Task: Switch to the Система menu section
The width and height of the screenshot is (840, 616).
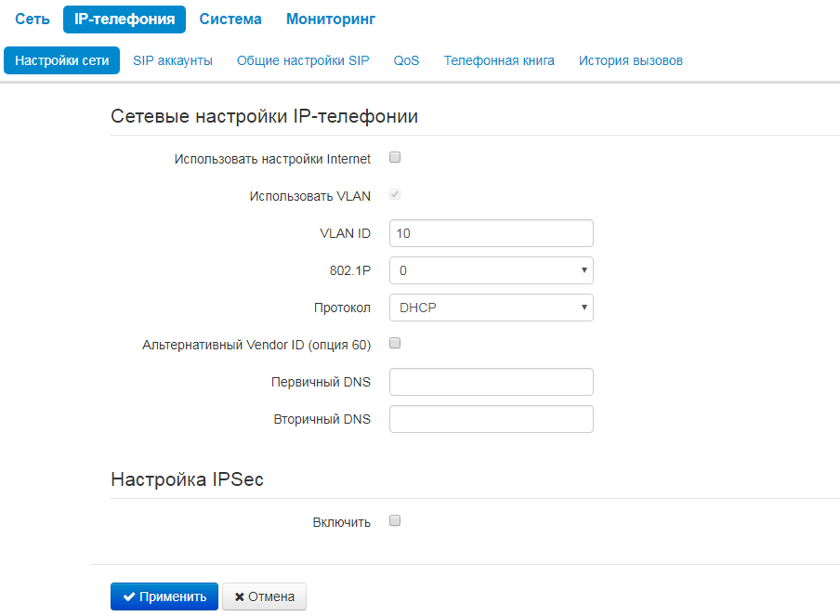Action: (x=230, y=19)
